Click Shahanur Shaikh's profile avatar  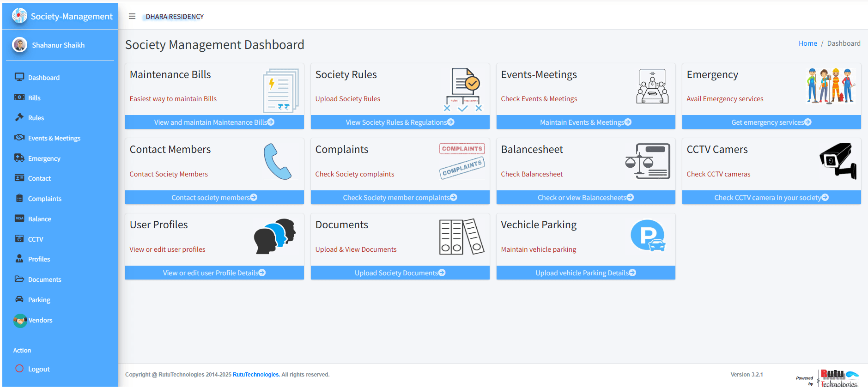[19, 45]
